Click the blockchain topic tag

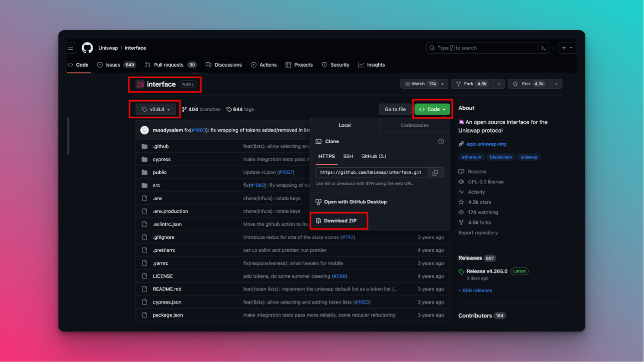[x=501, y=157]
